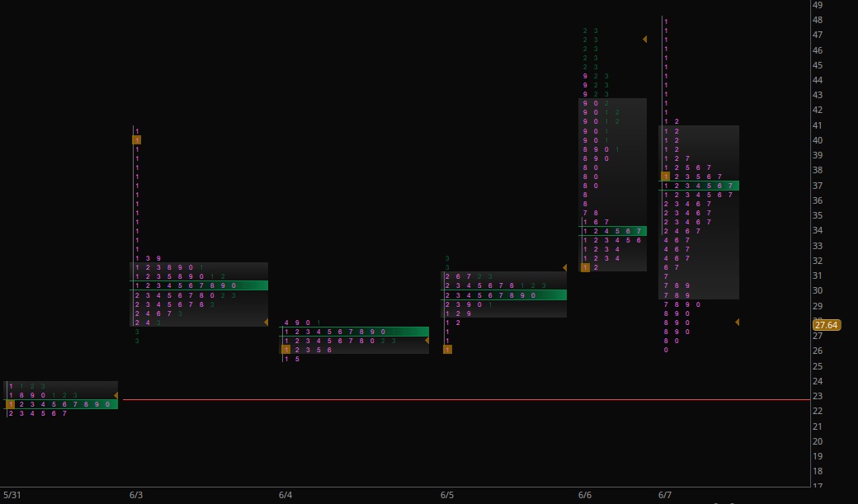Click the orange opening marker on the 5/31 profile
The width and height of the screenshot is (858, 504).
click(11, 404)
